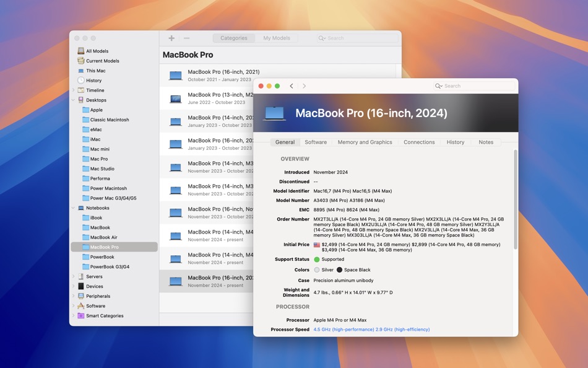Expand the Peripherals category
This screenshot has width=588, height=368.
[73, 296]
